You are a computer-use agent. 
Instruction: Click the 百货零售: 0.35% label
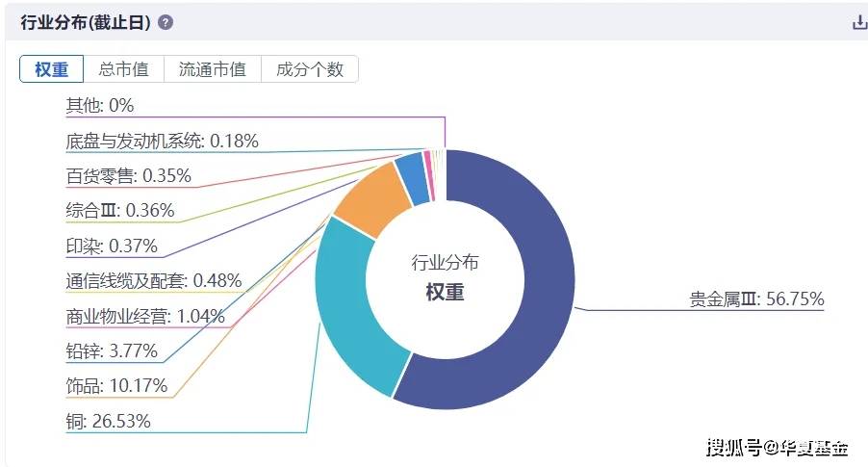129,175
